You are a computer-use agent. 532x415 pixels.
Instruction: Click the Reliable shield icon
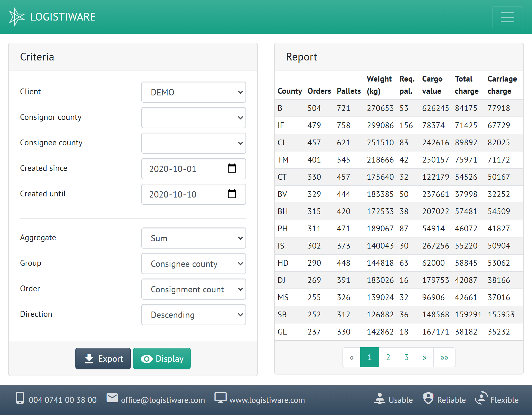tap(428, 398)
